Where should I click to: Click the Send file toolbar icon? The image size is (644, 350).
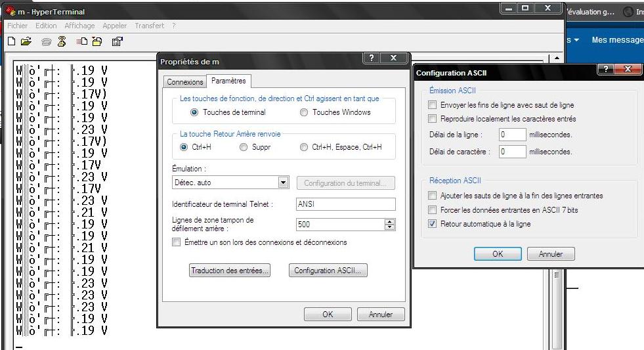pyautogui.click(x=82, y=41)
